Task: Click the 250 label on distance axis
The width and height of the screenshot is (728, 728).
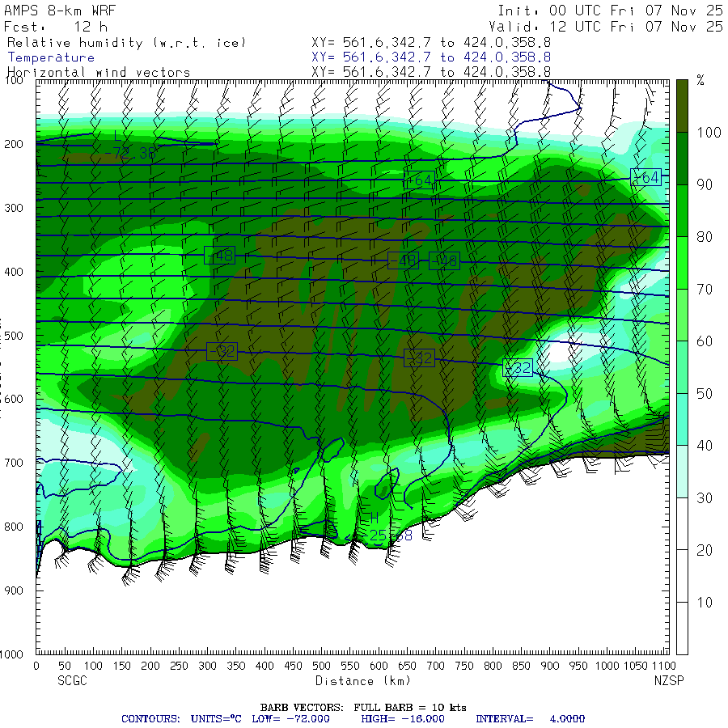Action: 179,667
